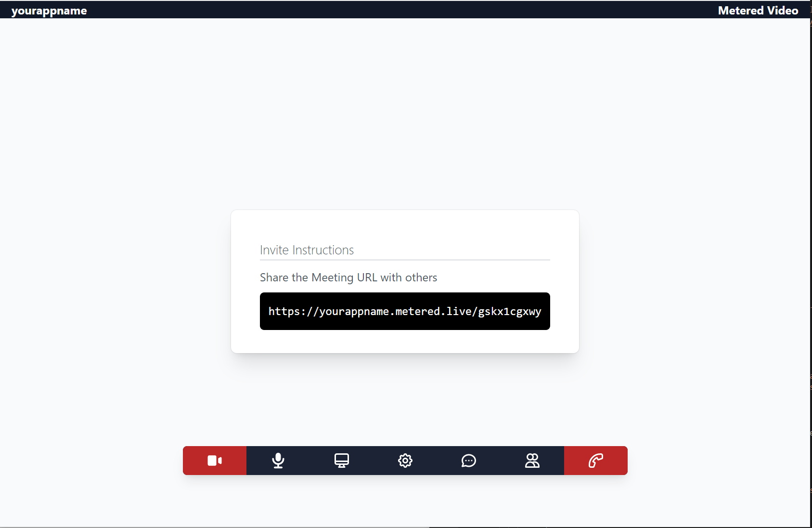
Task: Select the metered.live link text
Action: click(x=405, y=311)
